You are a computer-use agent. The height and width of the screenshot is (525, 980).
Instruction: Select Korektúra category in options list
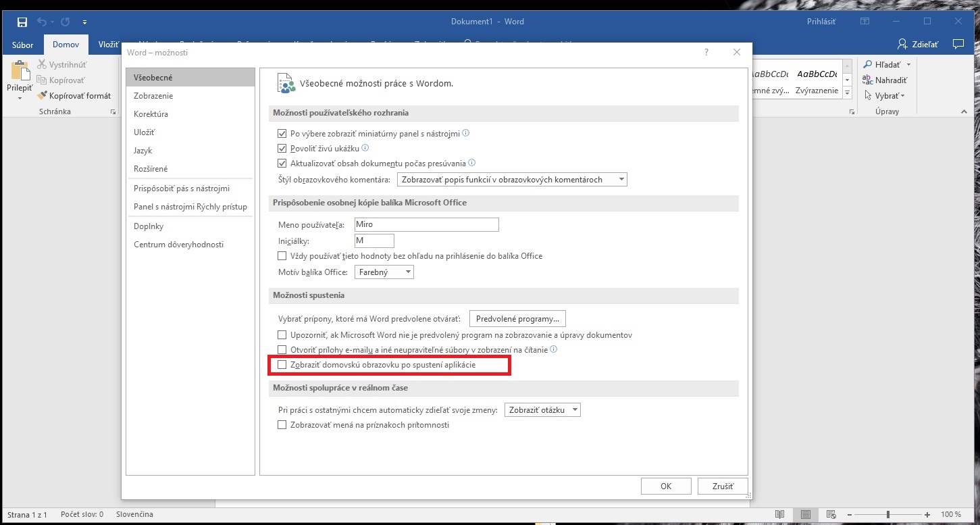190,114
